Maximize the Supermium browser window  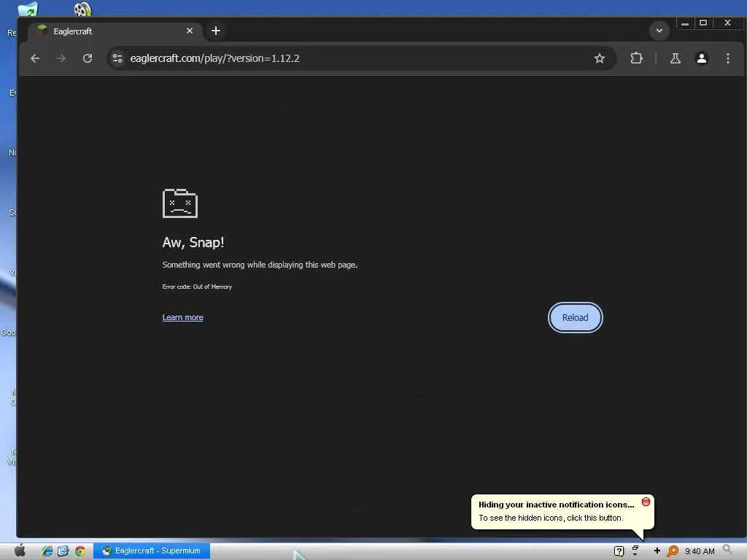(703, 23)
